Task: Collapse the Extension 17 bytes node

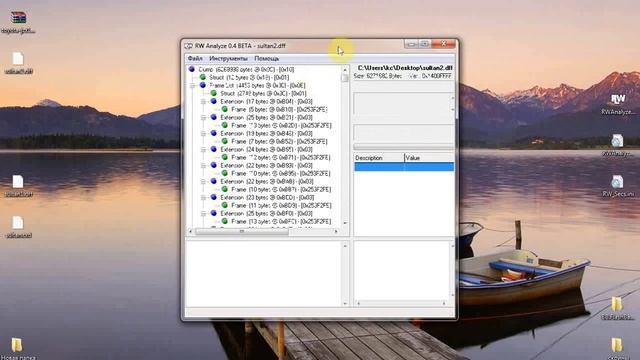Action: pos(203,102)
